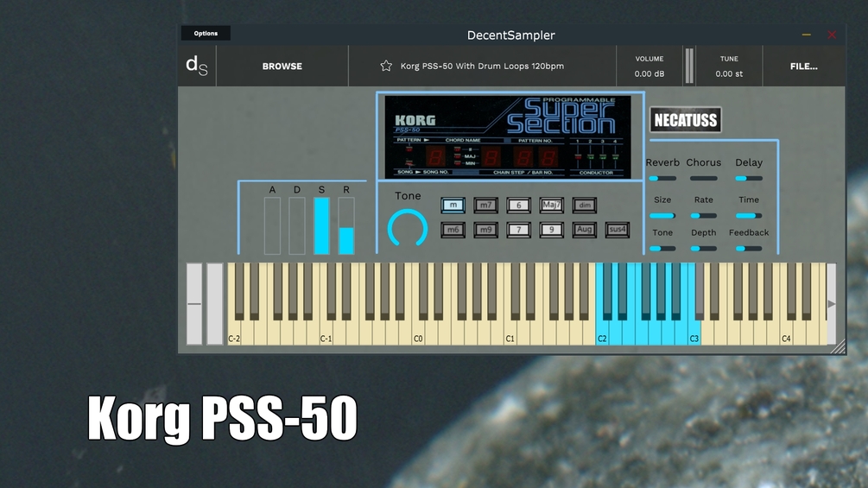The image size is (868, 488).
Task: Open the BROWSE panel
Action: pyautogui.click(x=282, y=66)
